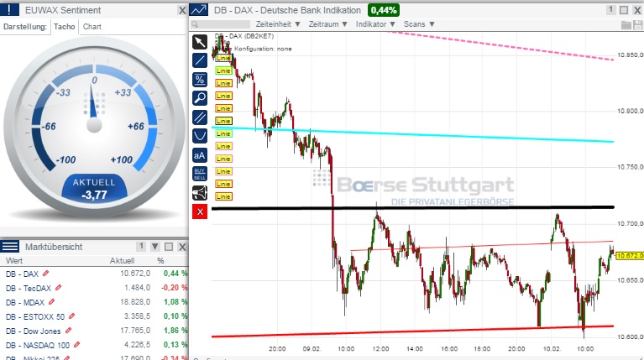Screen dimensions: 644x360
Task: Select the red support line at chart bottom
Action: [x=412, y=331]
